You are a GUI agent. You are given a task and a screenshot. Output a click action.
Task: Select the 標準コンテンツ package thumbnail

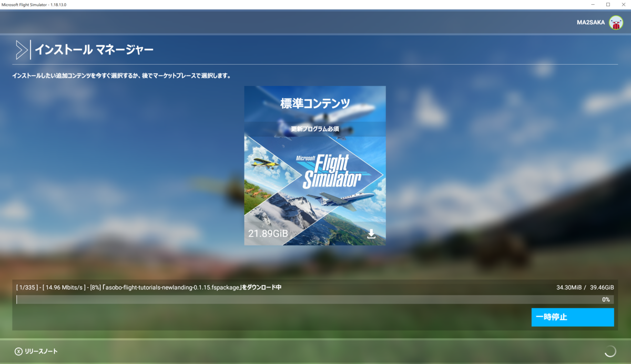(x=315, y=165)
